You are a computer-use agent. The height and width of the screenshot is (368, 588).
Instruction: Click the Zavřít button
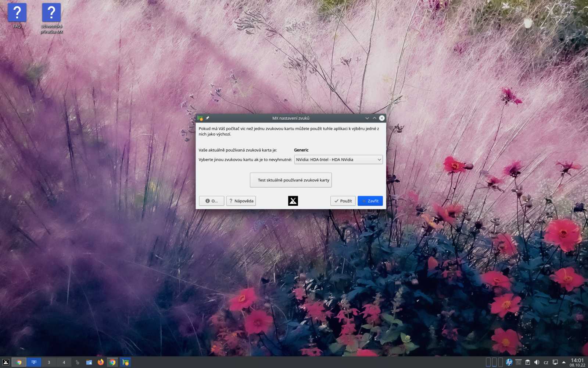[x=370, y=201]
